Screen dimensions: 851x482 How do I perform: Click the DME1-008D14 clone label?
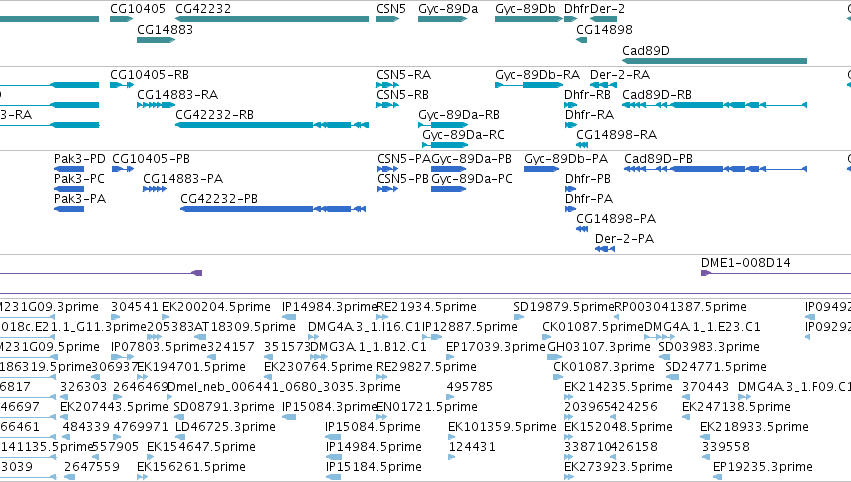(x=746, y=263)
